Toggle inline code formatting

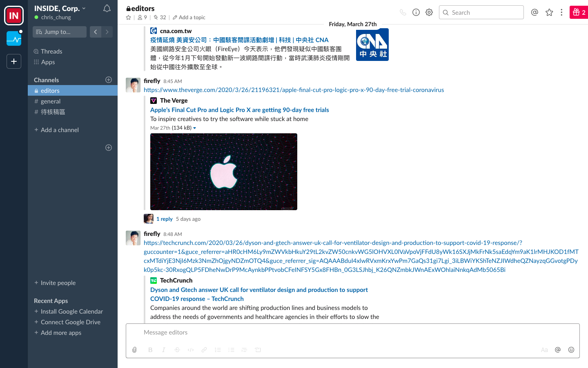[191, 350]
